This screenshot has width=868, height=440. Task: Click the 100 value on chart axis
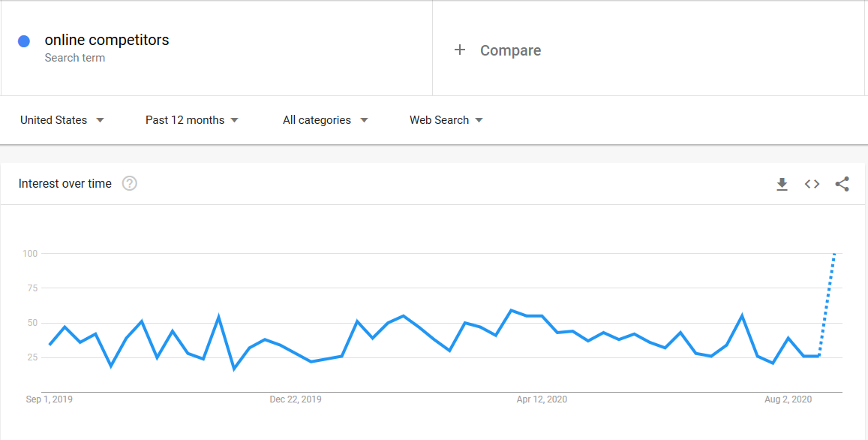coord(29,253)
